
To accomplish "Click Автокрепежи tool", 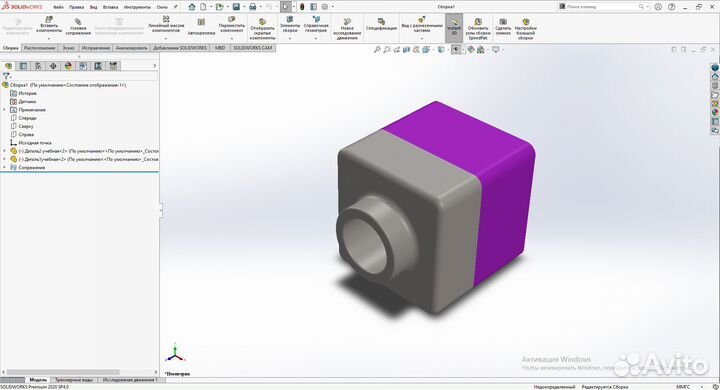I will click(201, 27).
